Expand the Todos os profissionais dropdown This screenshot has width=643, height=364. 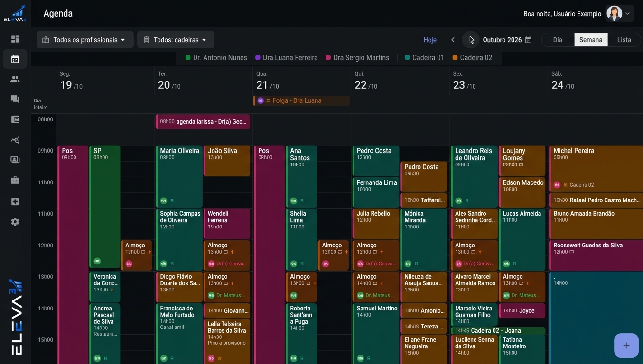pos(84,40)
